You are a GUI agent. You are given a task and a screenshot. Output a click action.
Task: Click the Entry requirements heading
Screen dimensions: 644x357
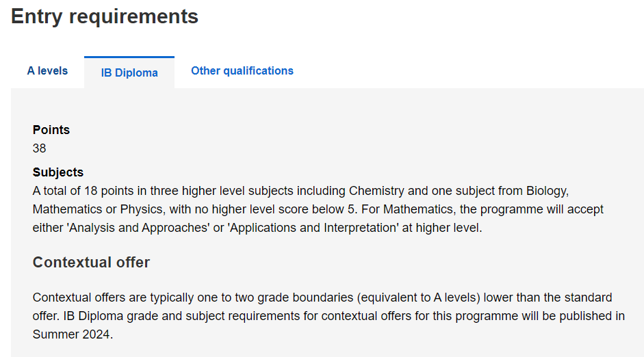105,16
